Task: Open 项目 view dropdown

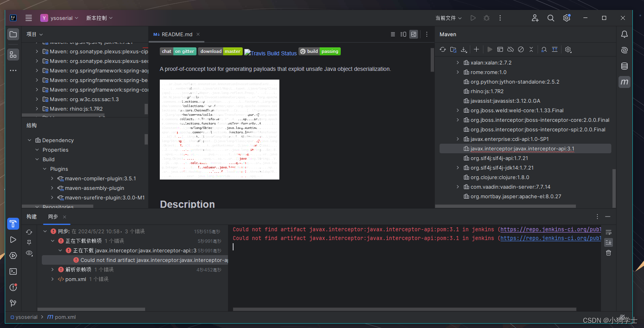Action: click(34, 34)
